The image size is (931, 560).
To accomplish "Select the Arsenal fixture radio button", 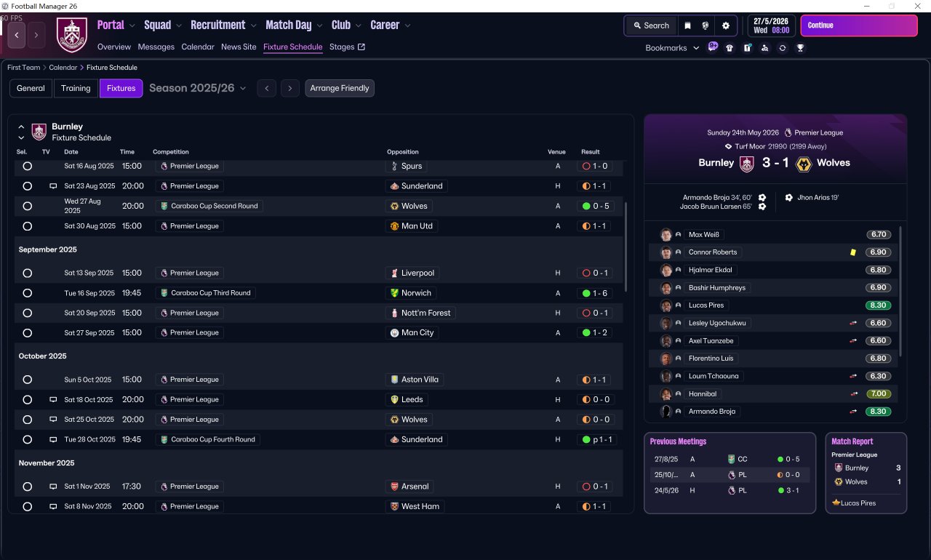I will point(28,487).
